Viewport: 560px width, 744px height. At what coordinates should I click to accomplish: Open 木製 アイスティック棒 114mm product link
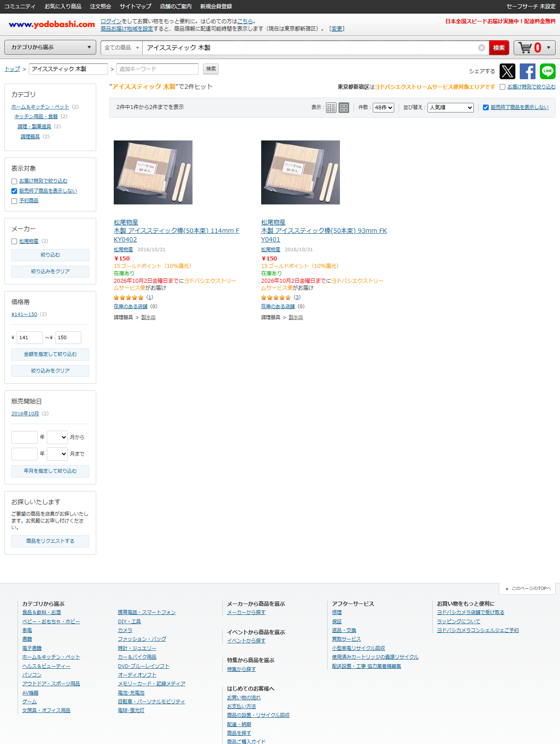pos(176,235)
